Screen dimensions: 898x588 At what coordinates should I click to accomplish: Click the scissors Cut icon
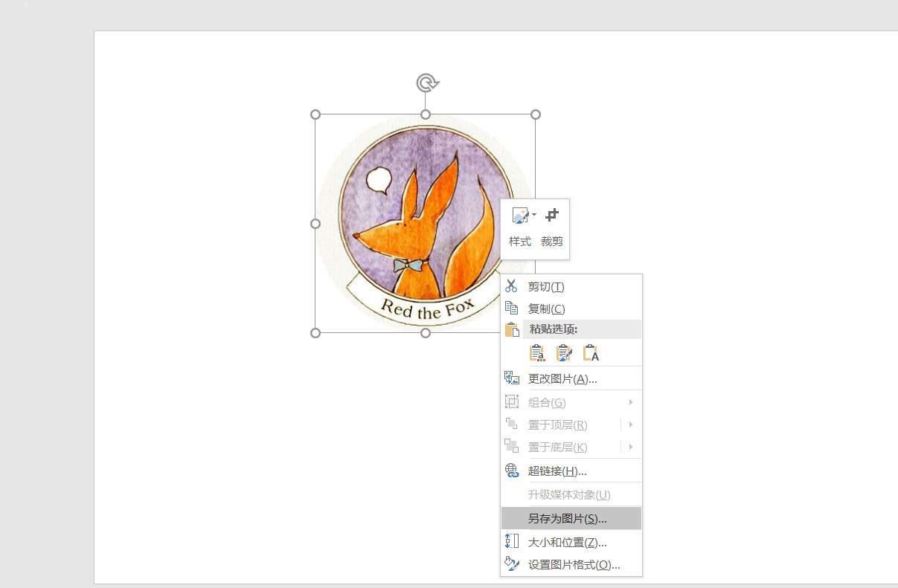click(511, 287)
